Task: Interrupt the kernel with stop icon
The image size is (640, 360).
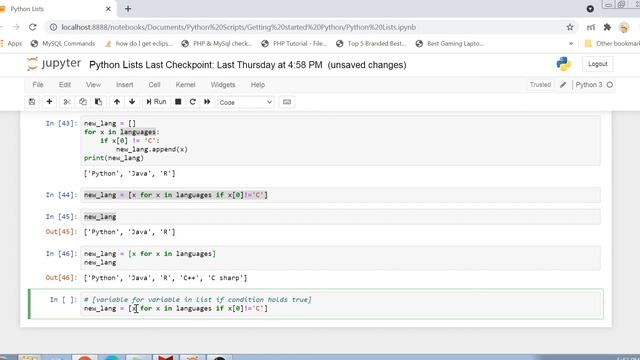Action: pos(178,102)
